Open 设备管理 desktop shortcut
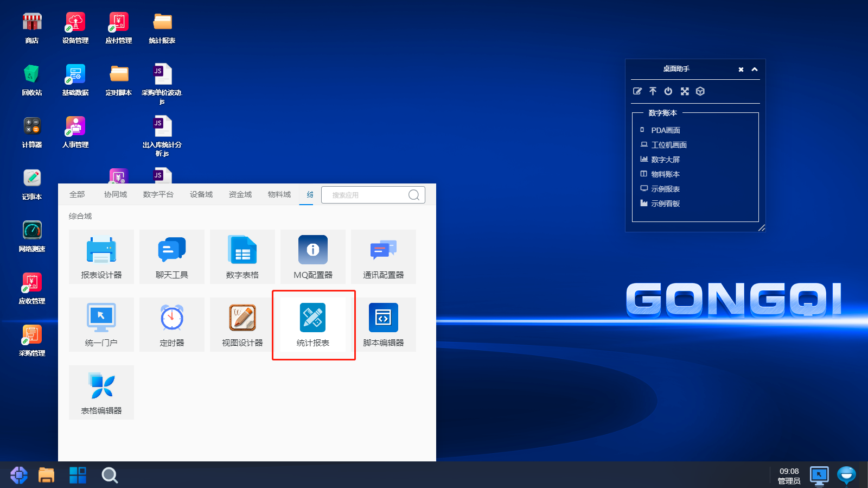This screenshot has width=868, height=488. tap(75, 28)
